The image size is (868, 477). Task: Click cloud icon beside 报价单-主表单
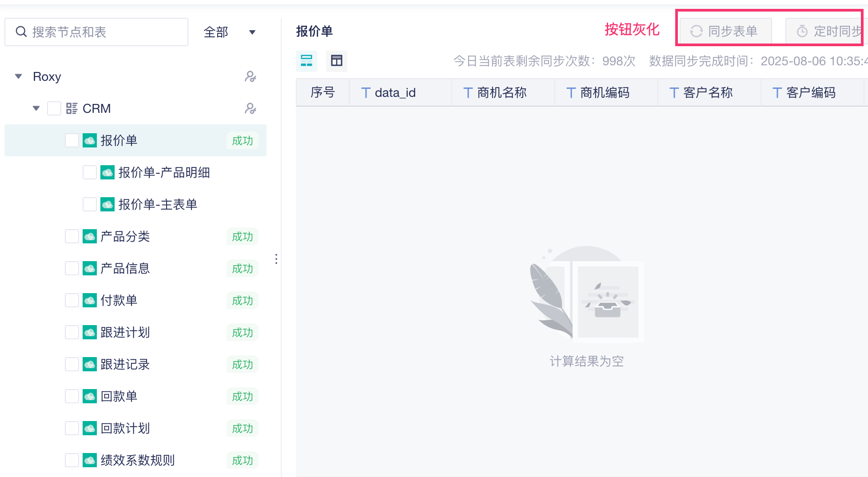(108, 204)
